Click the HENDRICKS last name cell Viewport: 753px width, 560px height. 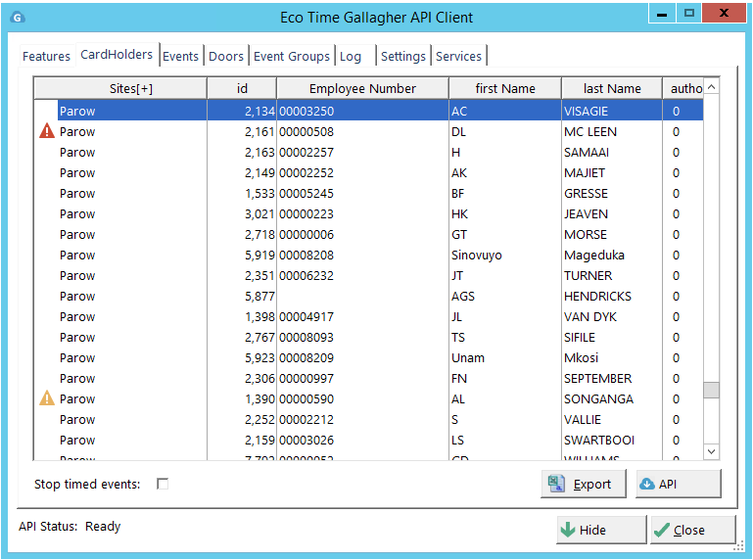click(x=611, y=297)
